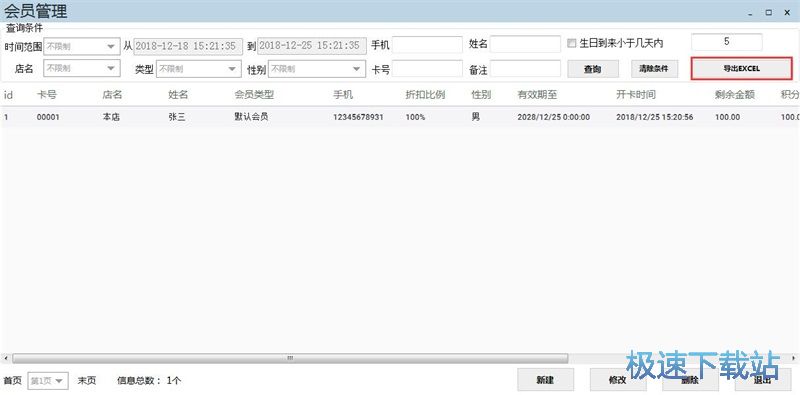
Task: Focus the 备注 search input field
Action: coord(526,69)
